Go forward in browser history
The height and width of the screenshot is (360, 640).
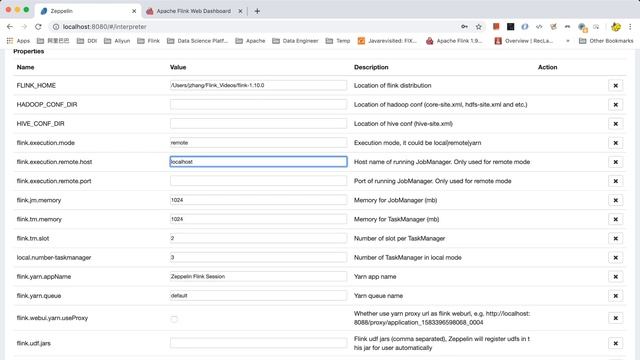24,27
